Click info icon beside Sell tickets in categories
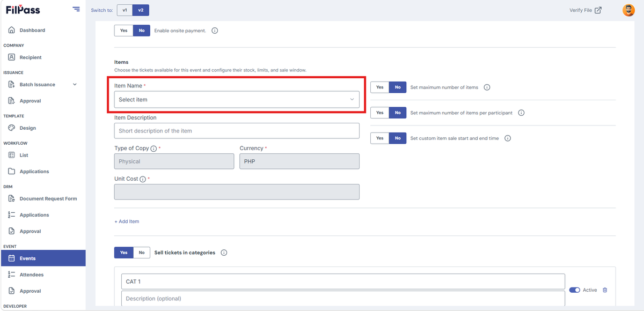 coord(224,253)
